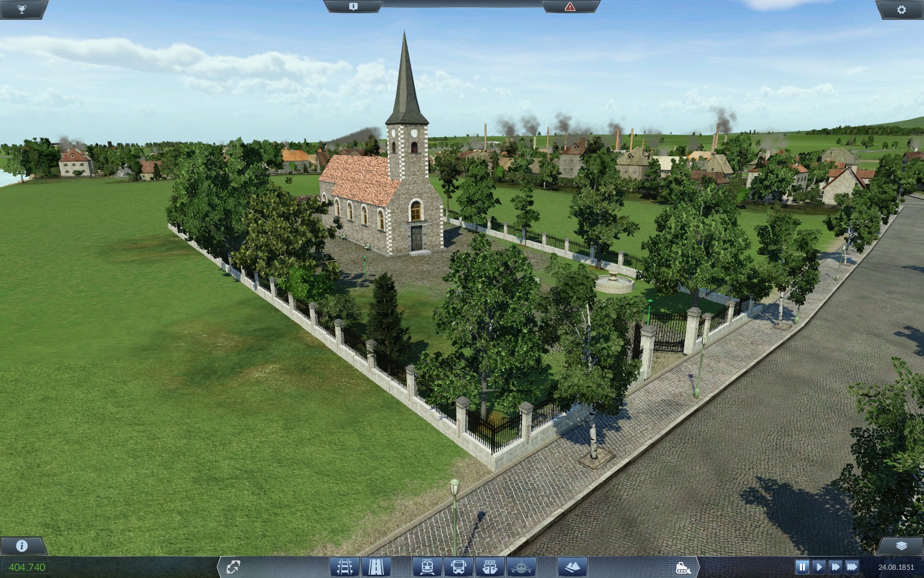Pause the game simulation
The image size is (924, 578).
pos(802,566)
